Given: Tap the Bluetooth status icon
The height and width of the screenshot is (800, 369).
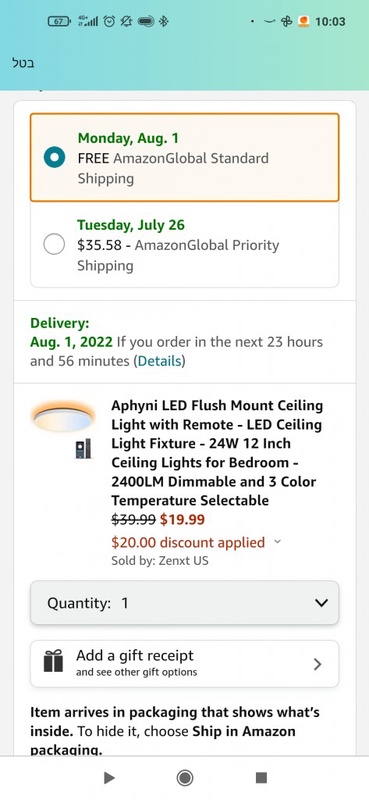Looking at the screenshot, I should pos(163,21).
